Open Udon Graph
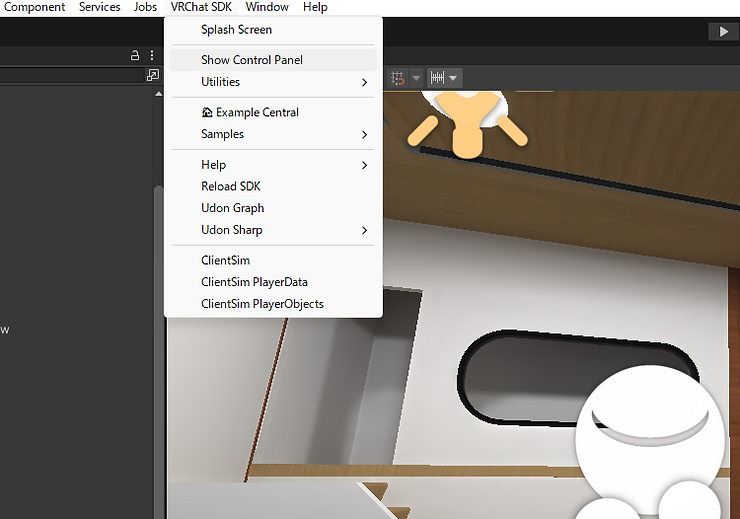This screenshot has width=740, height=519. 273,208
